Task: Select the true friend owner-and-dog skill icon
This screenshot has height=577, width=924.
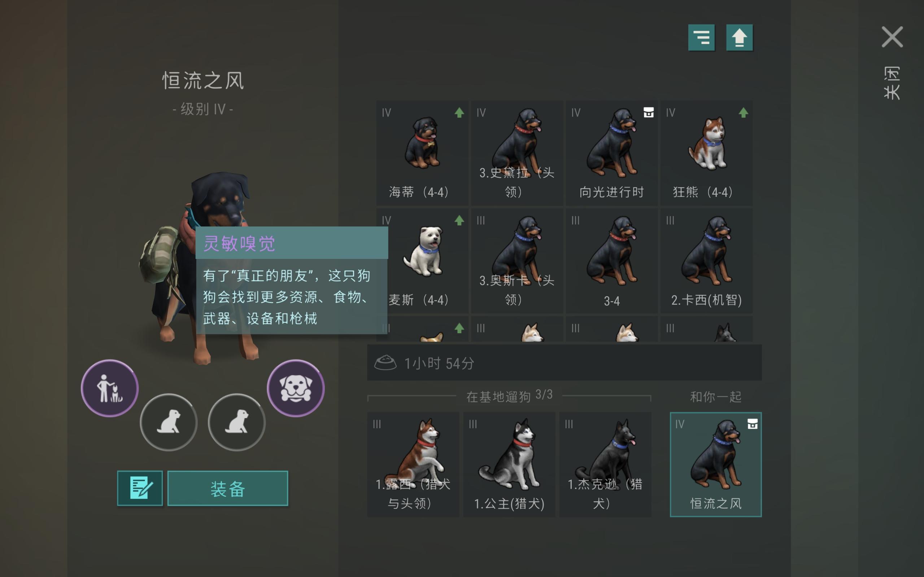Action: coord(110,388)
